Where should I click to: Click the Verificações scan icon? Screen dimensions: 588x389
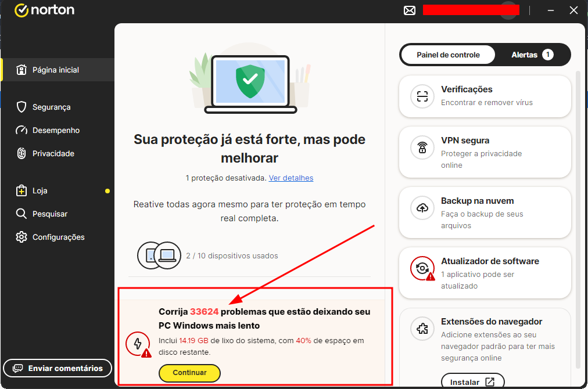[x=422, y=97]
